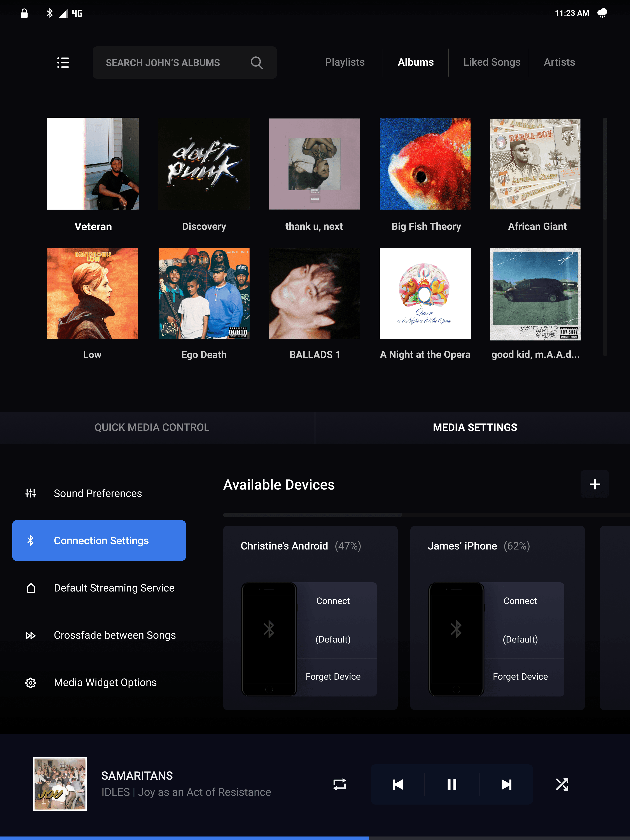Forget Christine's Android device
This screenshot has width=630, height=840.
(x=336, y=677)
